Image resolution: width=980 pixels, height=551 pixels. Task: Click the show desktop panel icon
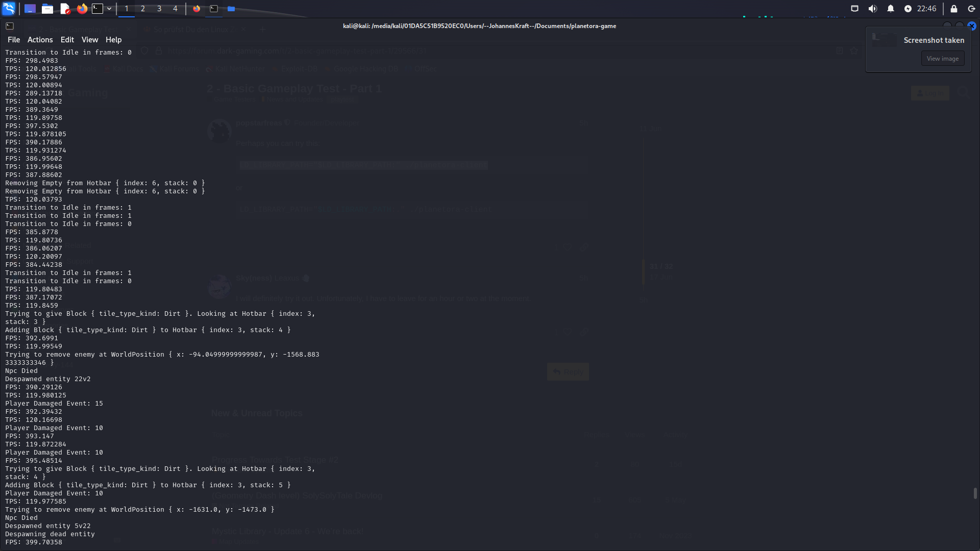pos(30,9)
